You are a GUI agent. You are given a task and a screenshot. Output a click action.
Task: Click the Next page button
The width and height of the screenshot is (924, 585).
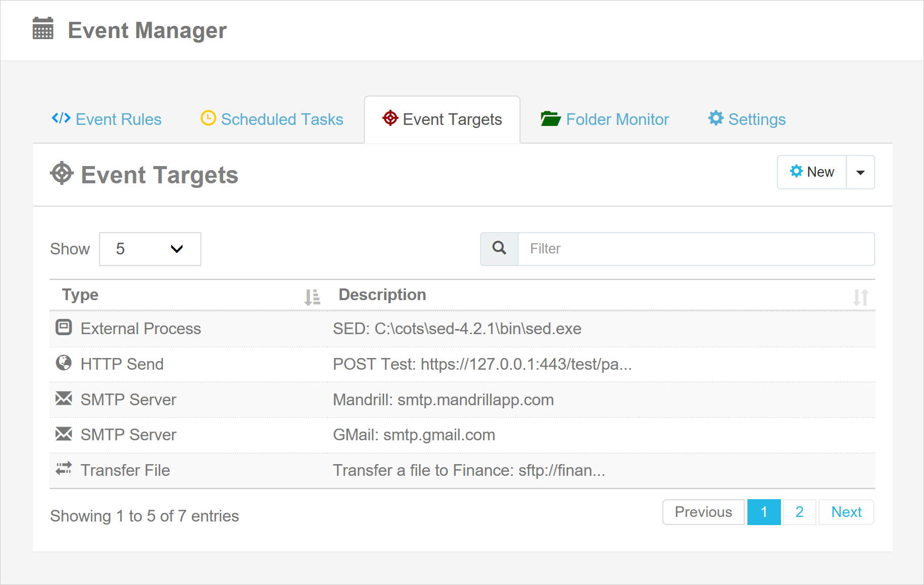pos(846,512)
